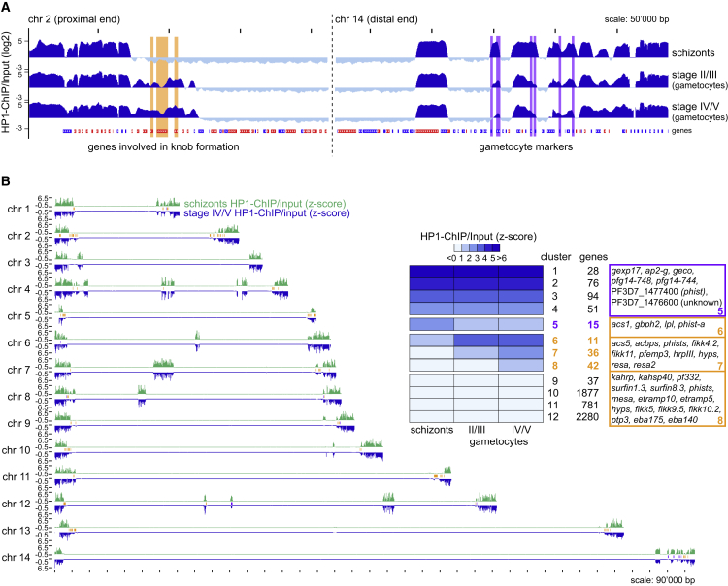Click the heatmap title 'HP1-ChIP/Input (z-score)'
The width and height of the screenshot is (728, 586).
[x=479, y=237]
